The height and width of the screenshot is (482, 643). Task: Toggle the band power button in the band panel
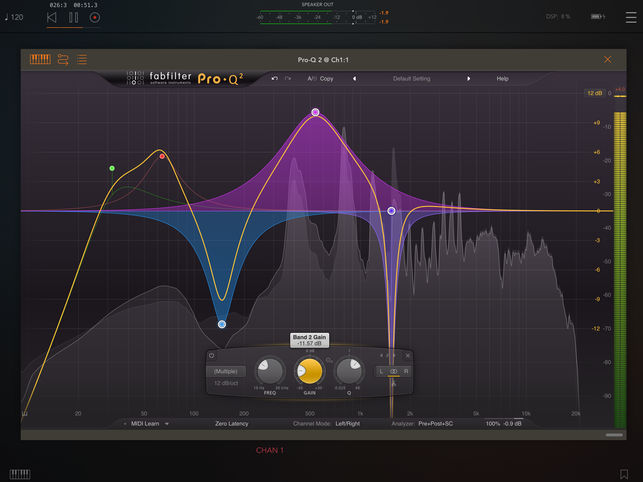[x=212, y=355]
